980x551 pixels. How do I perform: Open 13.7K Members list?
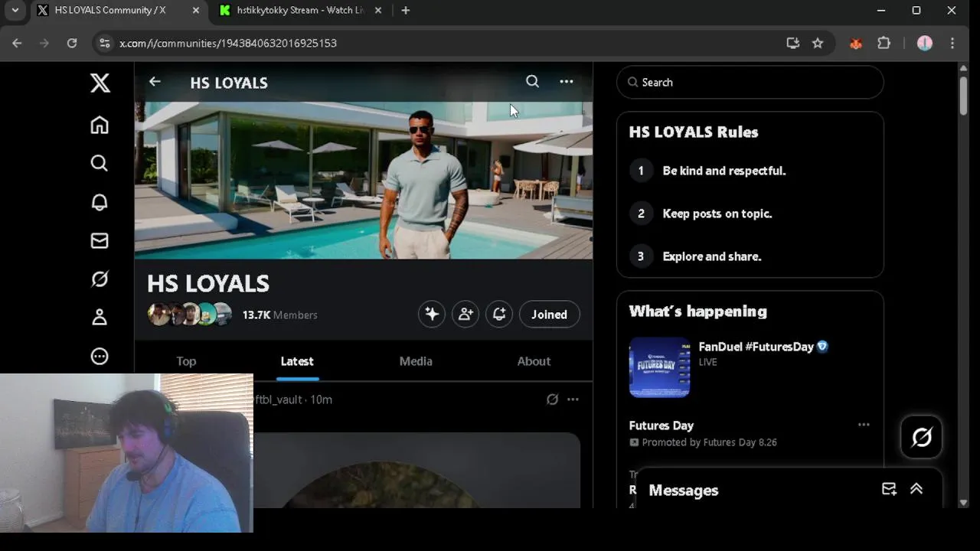click(279, 315)
